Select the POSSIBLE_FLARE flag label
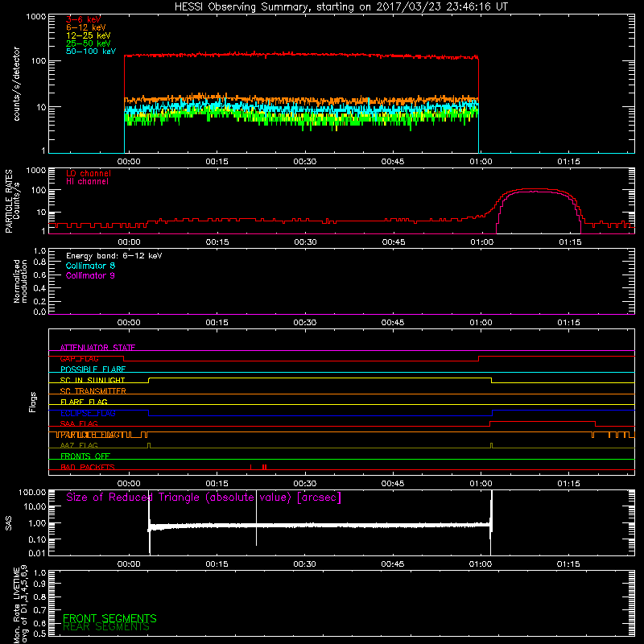 93,369
